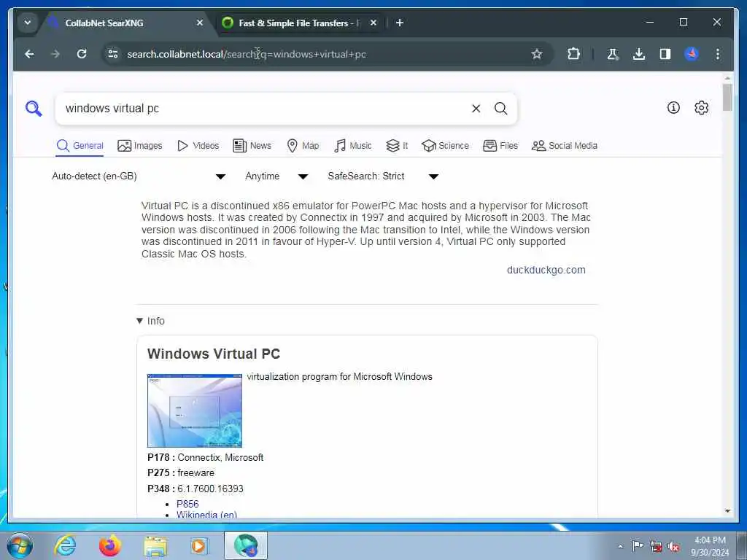Screen dimensions: 747x560
Task: Click the browser address bar URL
Action: [x=247, y=54]
